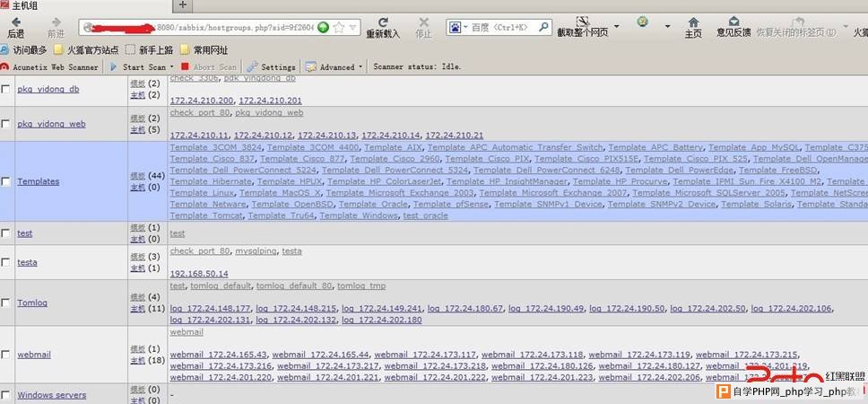This screenshot has height=404, width=868.
Task: Go to home with 主页 icon
Action: [693, 22]
